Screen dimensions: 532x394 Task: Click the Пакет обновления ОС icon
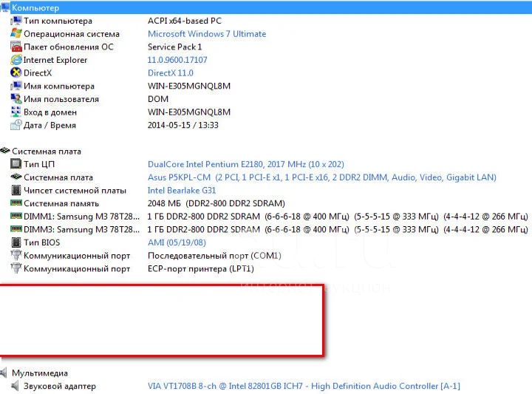tap(16, 47)
